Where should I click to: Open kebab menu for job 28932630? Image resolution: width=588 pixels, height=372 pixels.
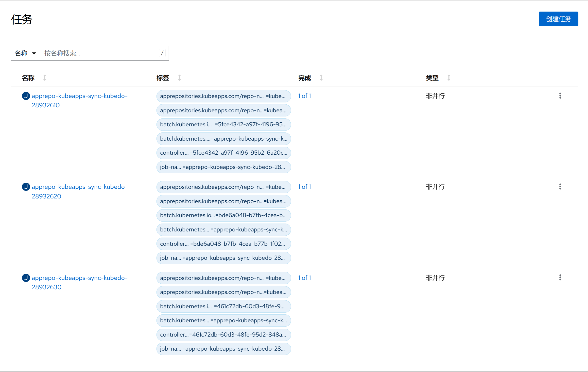pyautogui.click(x=560, y=277)
